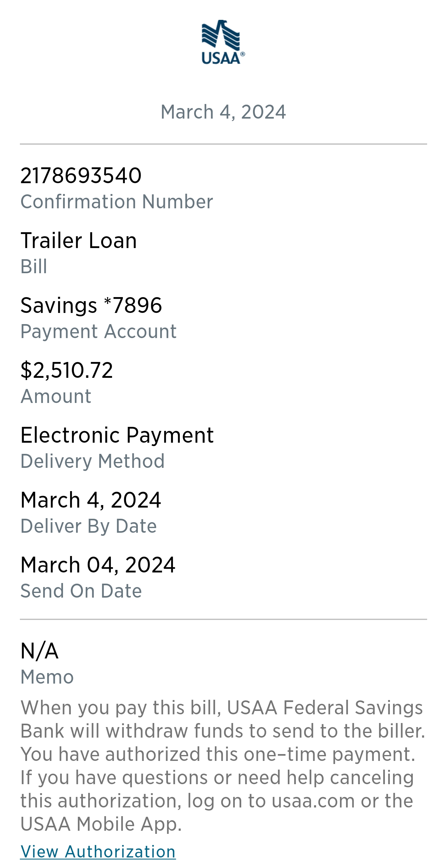The image size is (447, 868).
Task: Click the USAA eagle logo
Action: pos(223,42)
